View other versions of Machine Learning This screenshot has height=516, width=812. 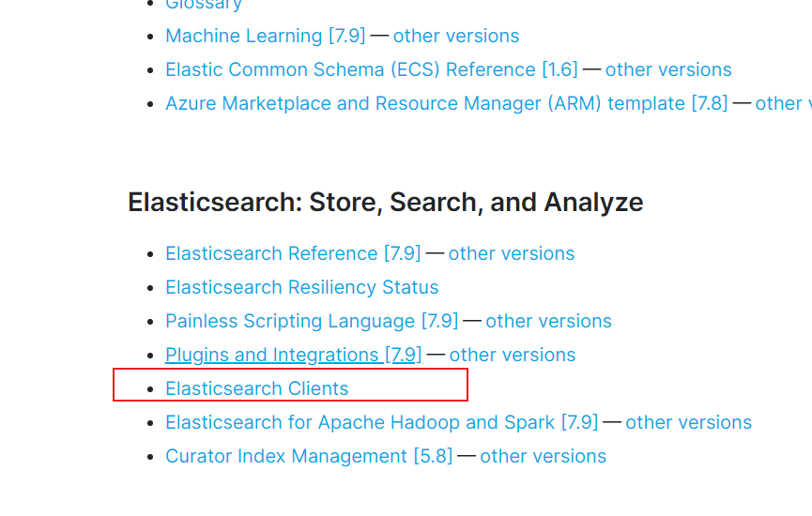(x=455, y=36)
